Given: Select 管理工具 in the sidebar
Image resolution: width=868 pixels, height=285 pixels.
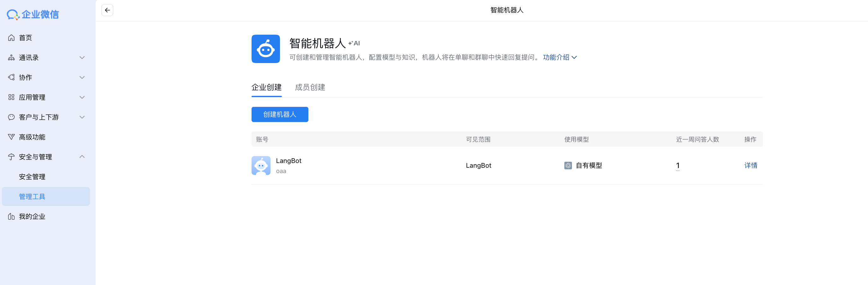Looking at the screenshot, I should (32, 196).
